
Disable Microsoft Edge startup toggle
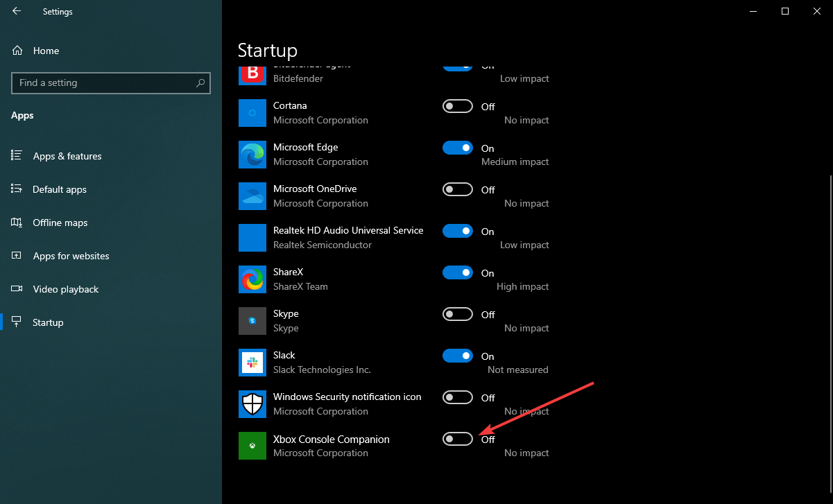[x=458, y=148]
